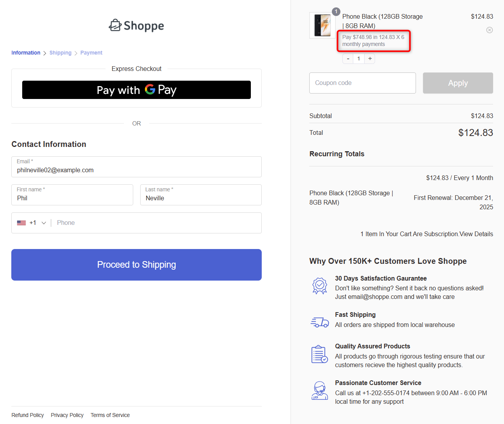Click the Proceed to Shipping button
This screenshot has width=504, height=424.
pos(136,265)
